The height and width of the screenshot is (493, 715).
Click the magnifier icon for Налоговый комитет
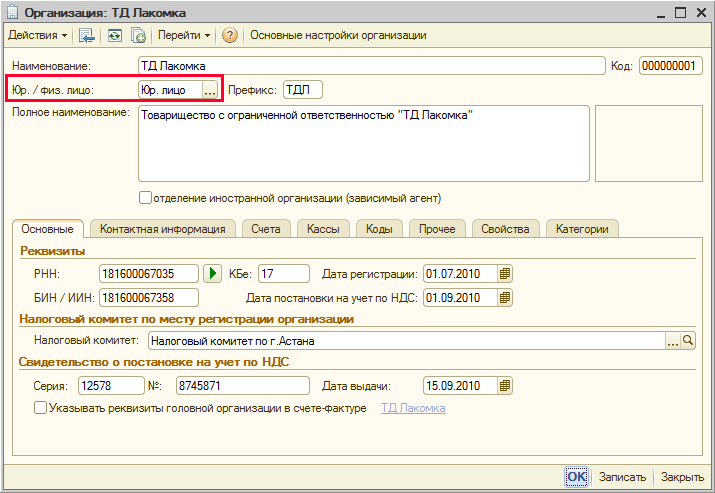coord(688,341)
